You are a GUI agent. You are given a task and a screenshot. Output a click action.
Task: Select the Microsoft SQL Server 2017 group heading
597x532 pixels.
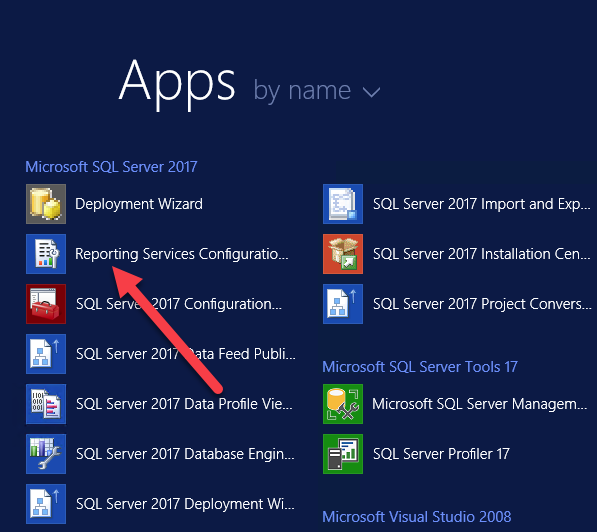(x=111, y=167)
